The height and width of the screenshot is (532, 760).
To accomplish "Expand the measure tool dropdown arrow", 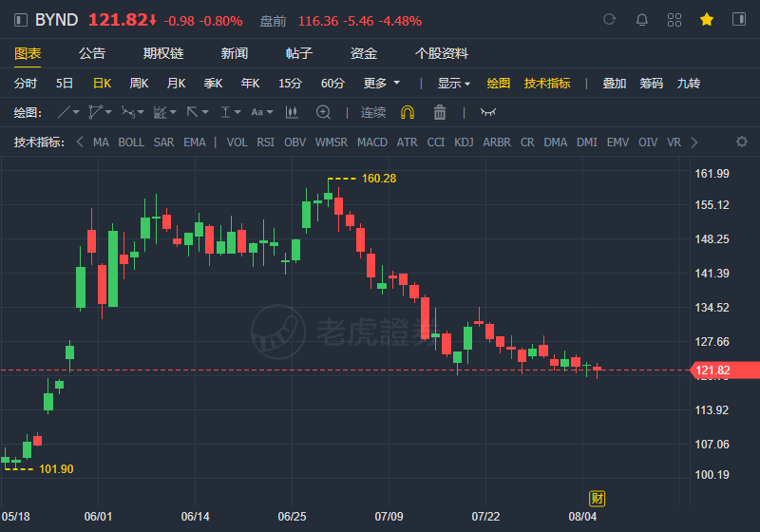I will click(237, 112).
